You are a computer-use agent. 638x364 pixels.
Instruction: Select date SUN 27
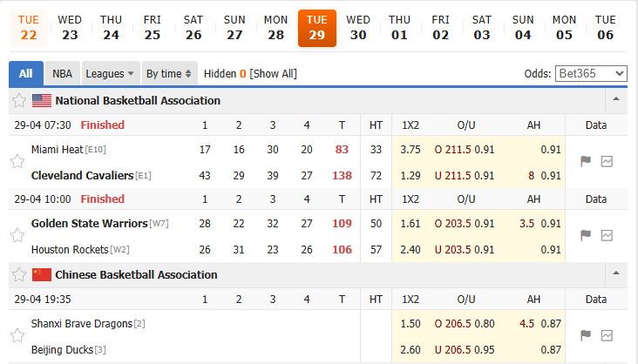coord(234,28)
